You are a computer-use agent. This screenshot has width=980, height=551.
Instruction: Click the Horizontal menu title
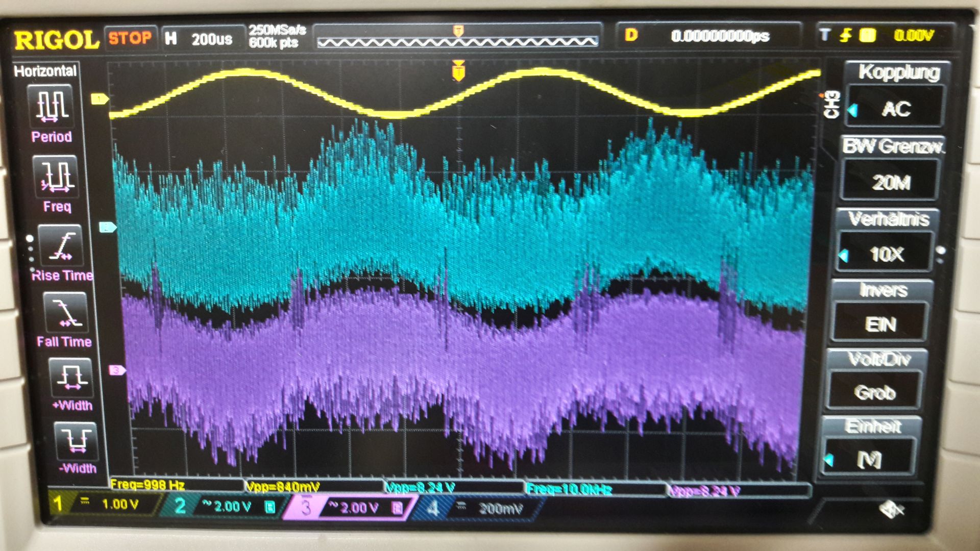[45, 70]
